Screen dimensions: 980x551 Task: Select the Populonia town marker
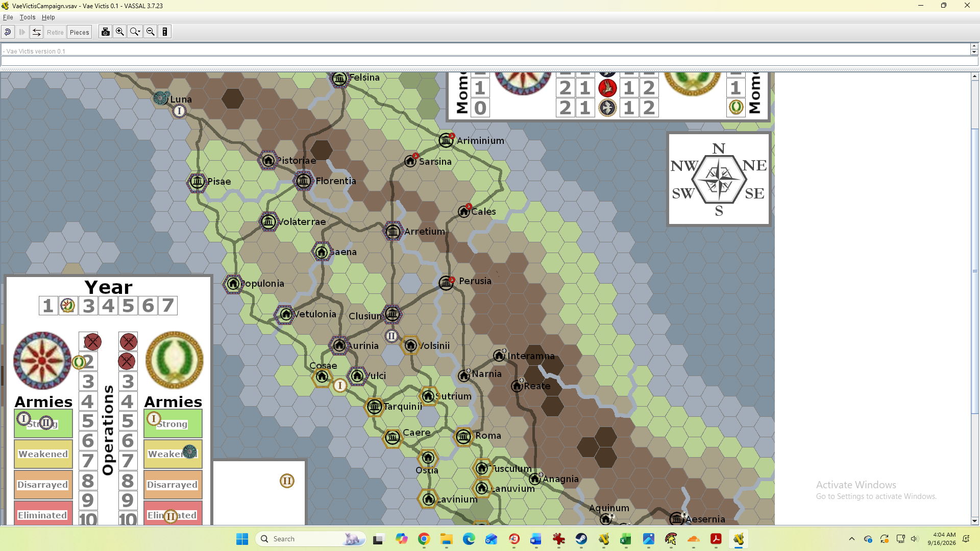tap(233, 283)
